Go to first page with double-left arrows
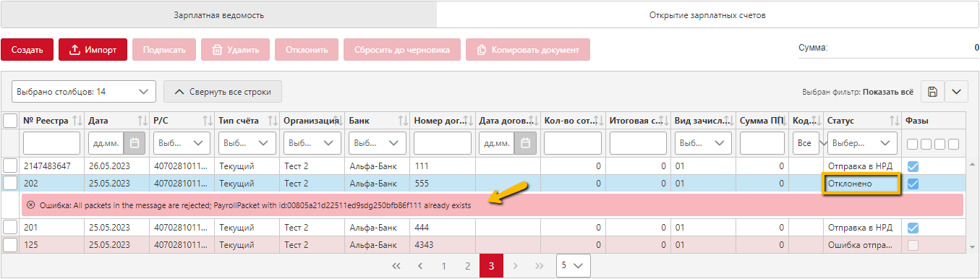The height and width of the screenshot is (279, 980). (396, 266)
